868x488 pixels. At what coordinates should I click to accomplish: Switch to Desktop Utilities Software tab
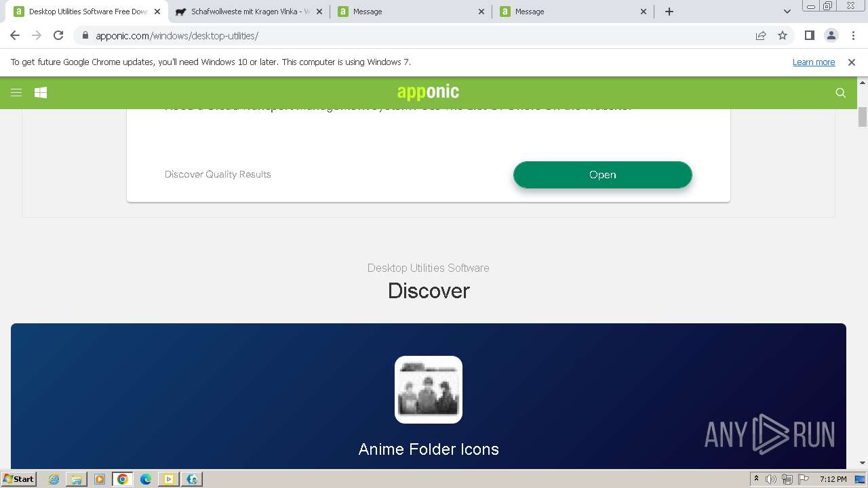[x=86, y=12]
